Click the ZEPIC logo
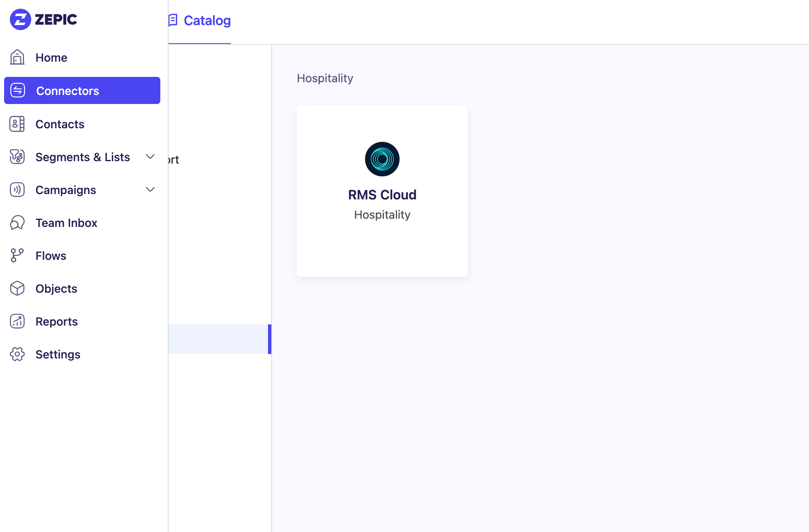 point(44,19)
